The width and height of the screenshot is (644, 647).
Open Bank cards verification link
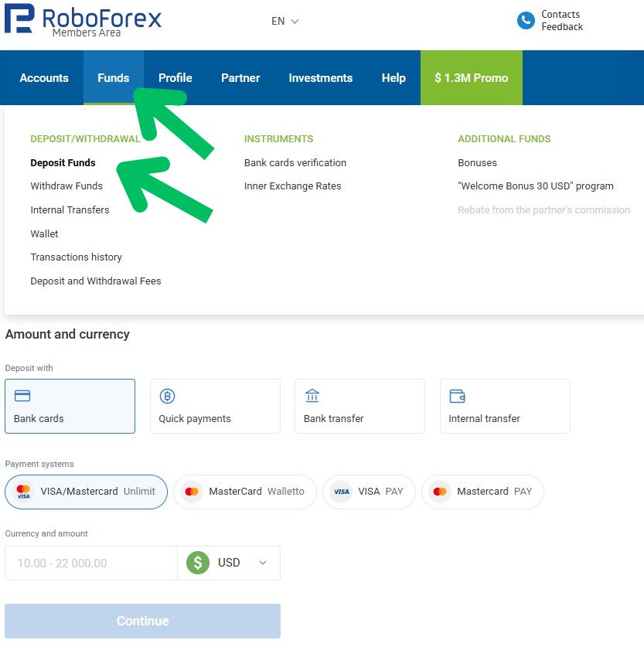(295, 162)
